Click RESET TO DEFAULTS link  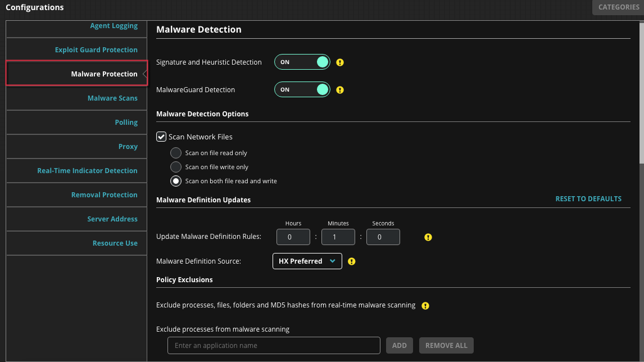[x=588, y=199]
